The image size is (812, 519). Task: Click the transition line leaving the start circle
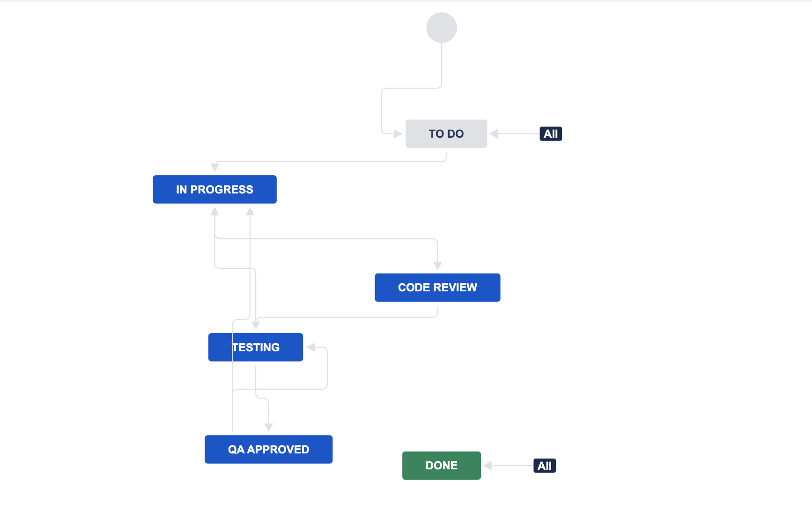pos(441,66)
